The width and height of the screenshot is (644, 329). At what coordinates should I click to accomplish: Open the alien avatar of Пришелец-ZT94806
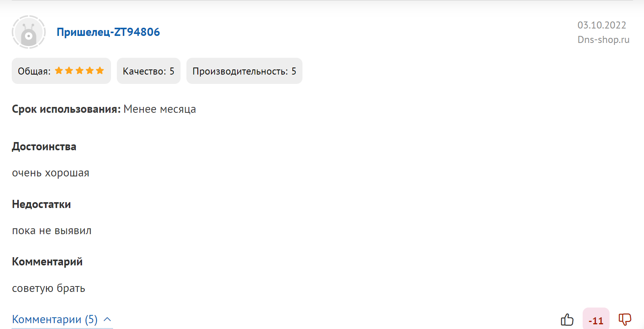click(x=29, y=32)
